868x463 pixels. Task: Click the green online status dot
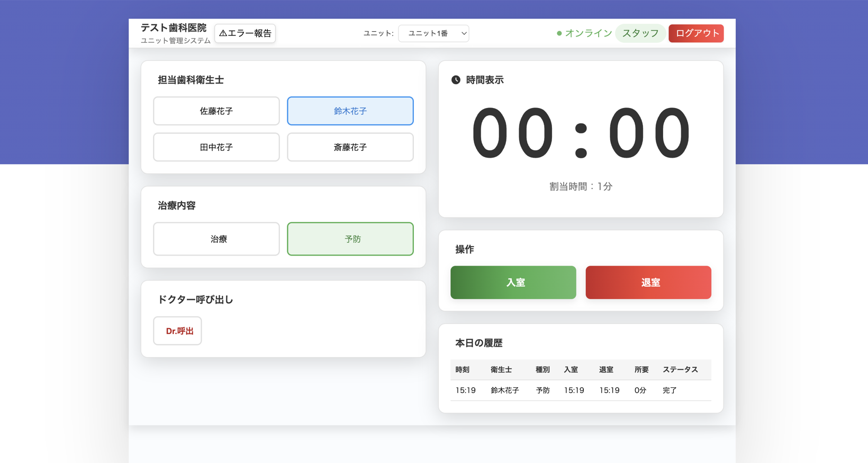(x=559, y=33)
